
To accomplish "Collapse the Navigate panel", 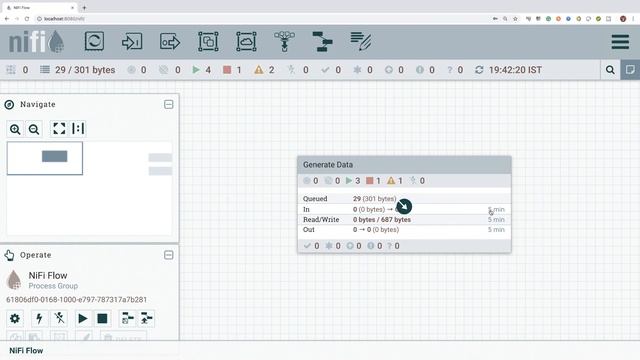I will pyautogui.click(x=169, y=104).
